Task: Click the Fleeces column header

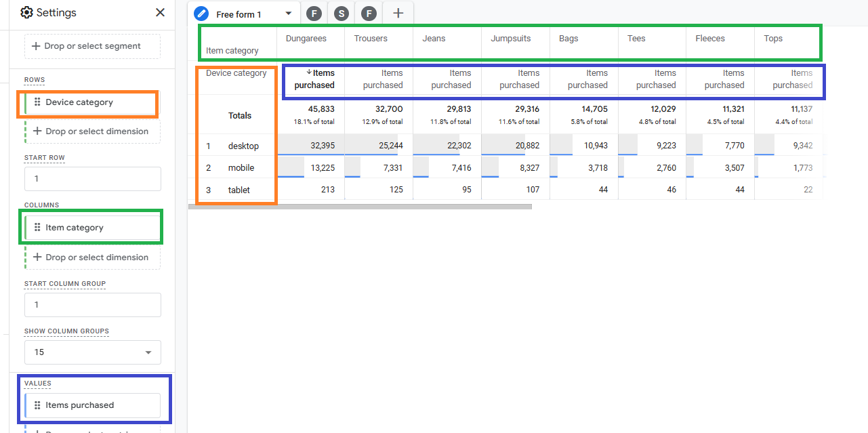Action: 710,39
